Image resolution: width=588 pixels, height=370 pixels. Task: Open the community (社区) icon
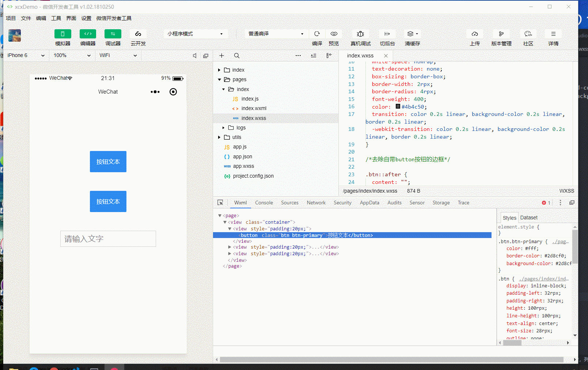tap(528, 34)
